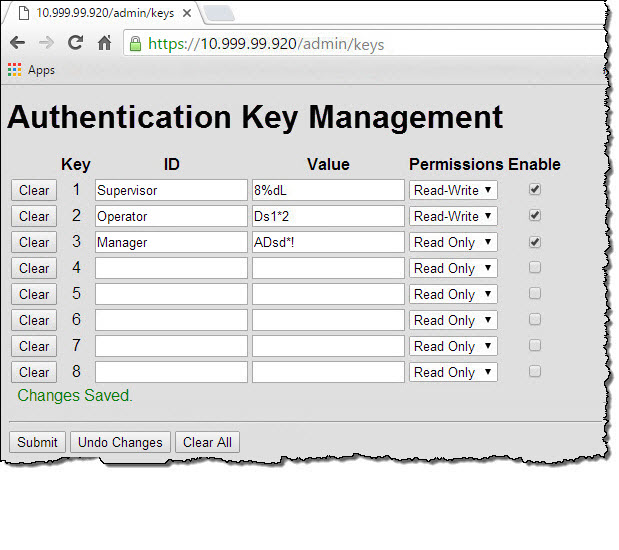This screenshot has width=619, height=550.
Task: Go back using the browser back arrow
Action: tap(17, 43)
